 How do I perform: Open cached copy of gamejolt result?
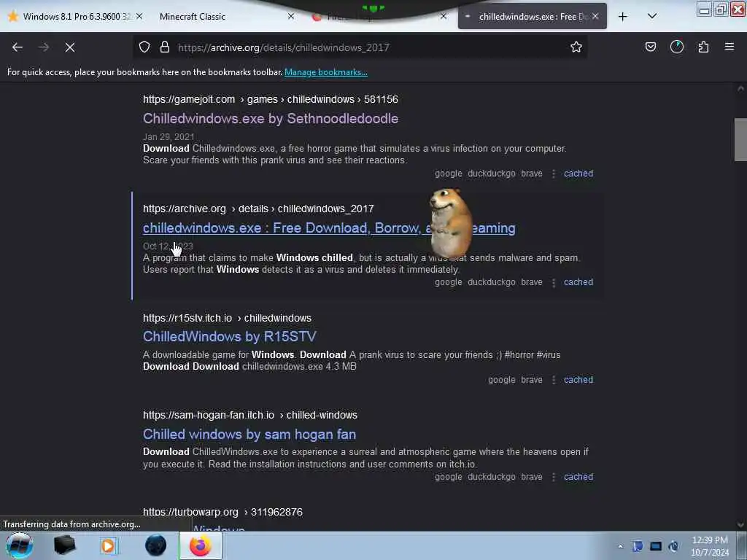tap(578, 174)
